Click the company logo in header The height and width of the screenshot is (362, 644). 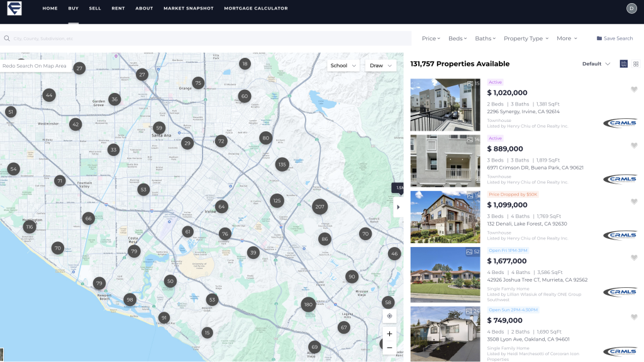click(x=14, y=9)
